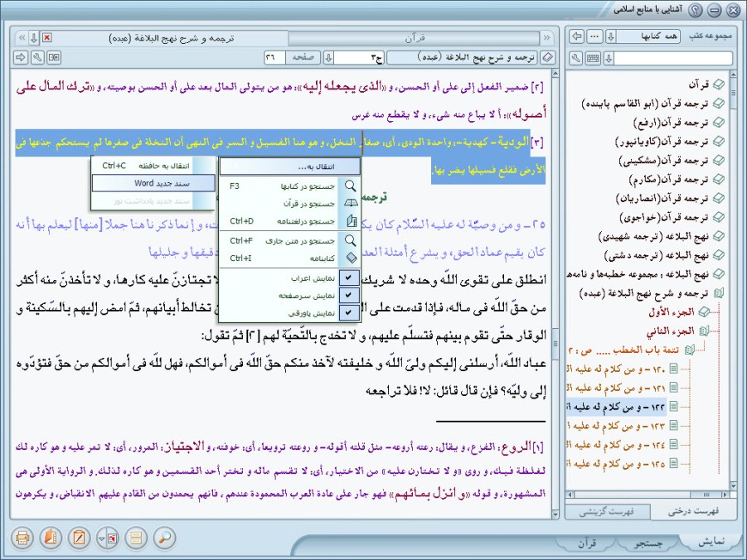The height and width of the screenshot is (560, 747).
Task: Click the book icon next to قرآن in tree
Action: 718,84
